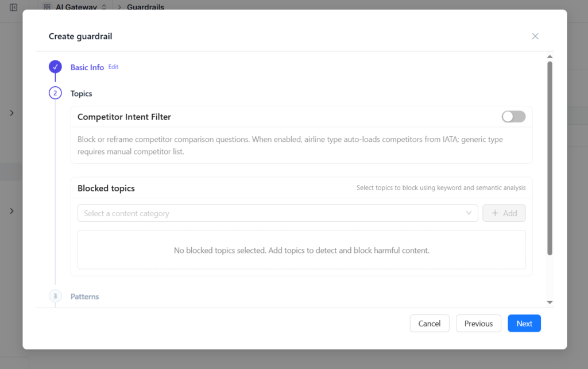This screenshot has height=369, width=588.
Task: Click the dialog scrollbar up arrow
Action: (x=550, y=56)
